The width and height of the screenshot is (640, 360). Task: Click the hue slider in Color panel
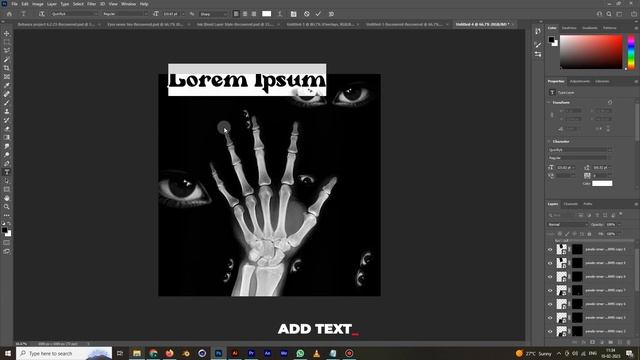pos(631,52)
